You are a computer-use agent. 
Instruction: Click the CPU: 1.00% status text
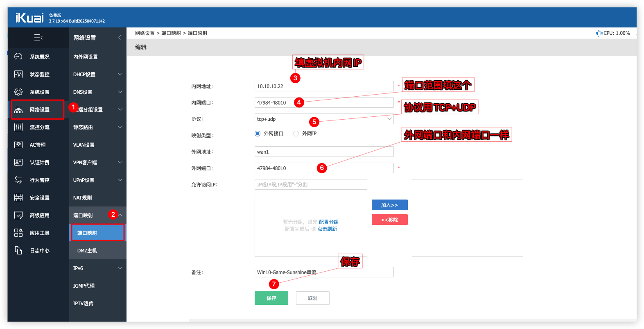617,33
